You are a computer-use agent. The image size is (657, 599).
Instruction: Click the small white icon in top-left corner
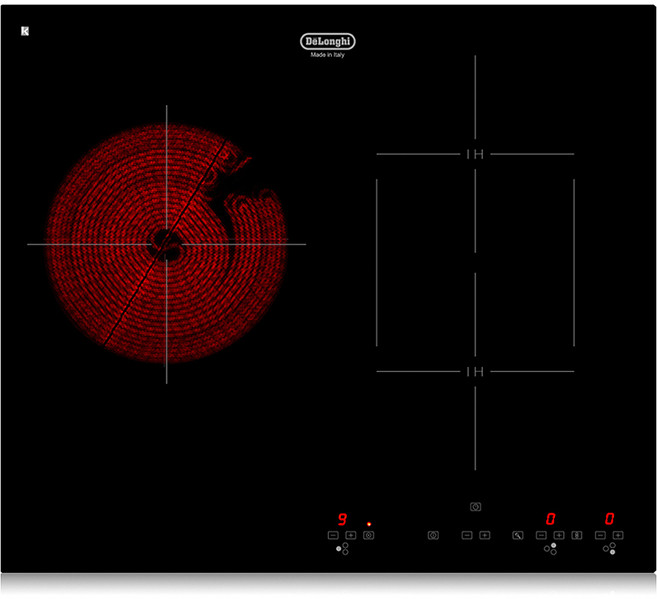click(x=25, y=31)
